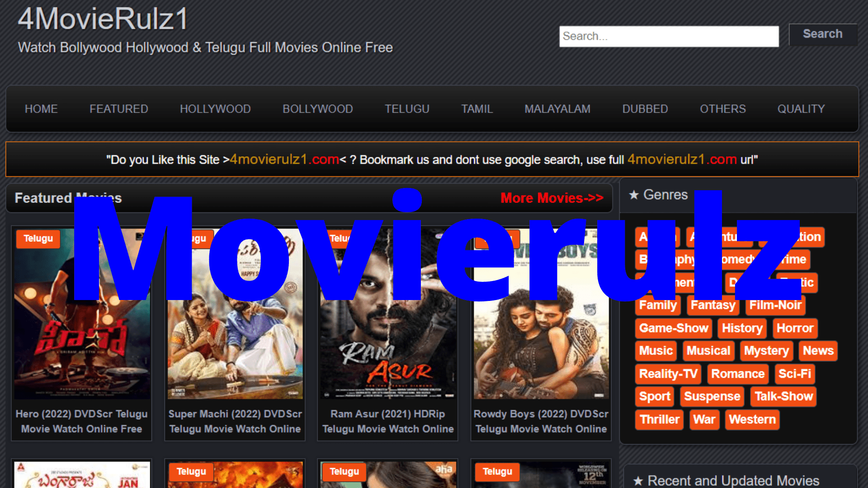This screenshot has width=868, height=488.
Task: Select the Thriller genre tag
Action: pyautogui.click(x=660, y=420)
